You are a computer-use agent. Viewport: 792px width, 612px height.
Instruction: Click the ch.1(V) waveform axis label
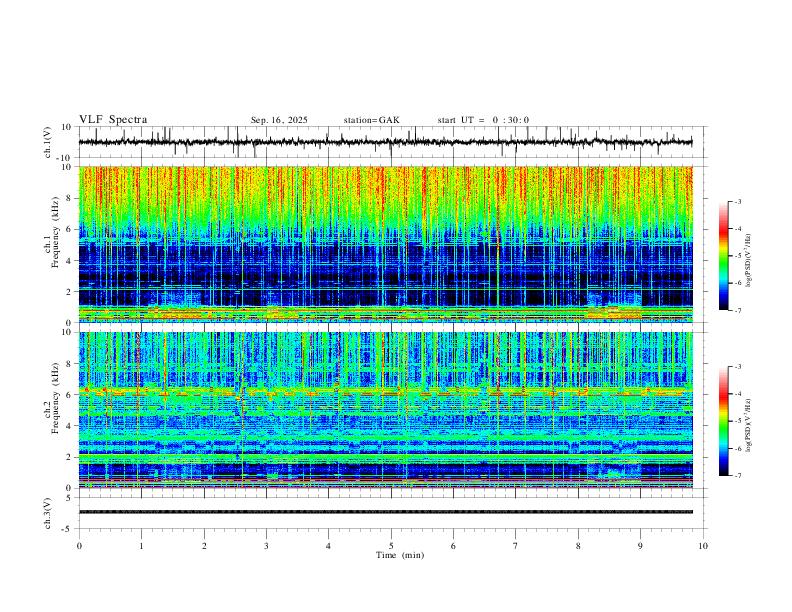(48, 142)
